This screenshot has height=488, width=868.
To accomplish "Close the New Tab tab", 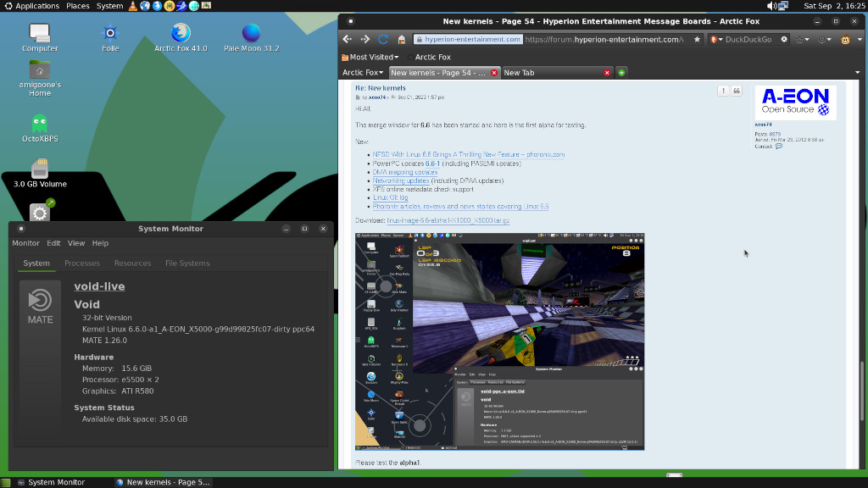I will (607, 73).
